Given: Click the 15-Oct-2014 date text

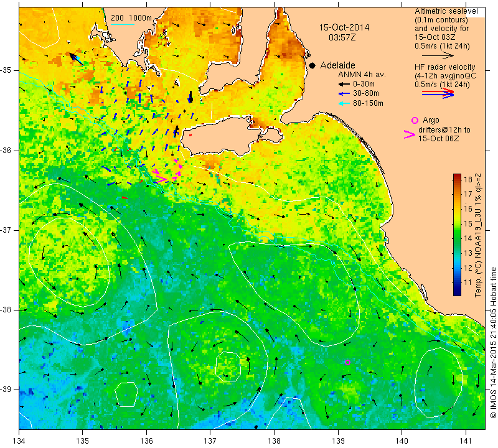Looking at the screenshot, I should click(344, 27).
